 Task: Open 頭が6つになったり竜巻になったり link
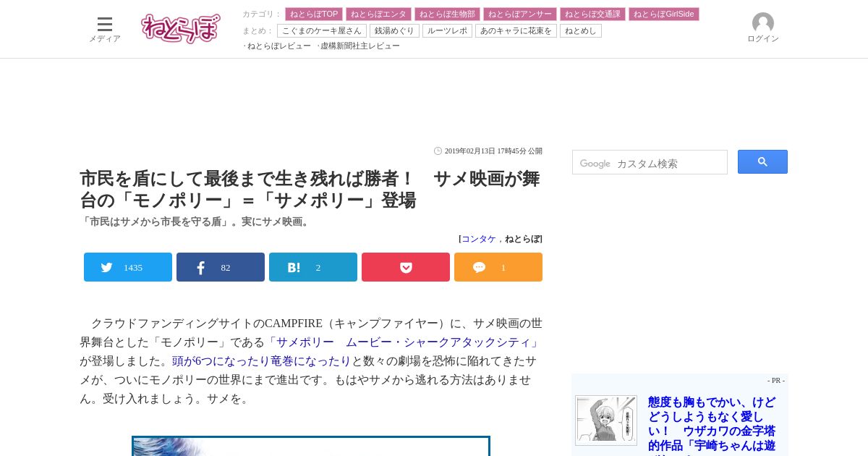tap(261, 361)
